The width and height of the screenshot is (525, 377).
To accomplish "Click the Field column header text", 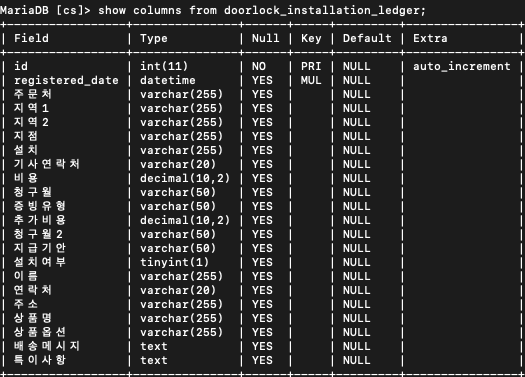I will [31, 38].
